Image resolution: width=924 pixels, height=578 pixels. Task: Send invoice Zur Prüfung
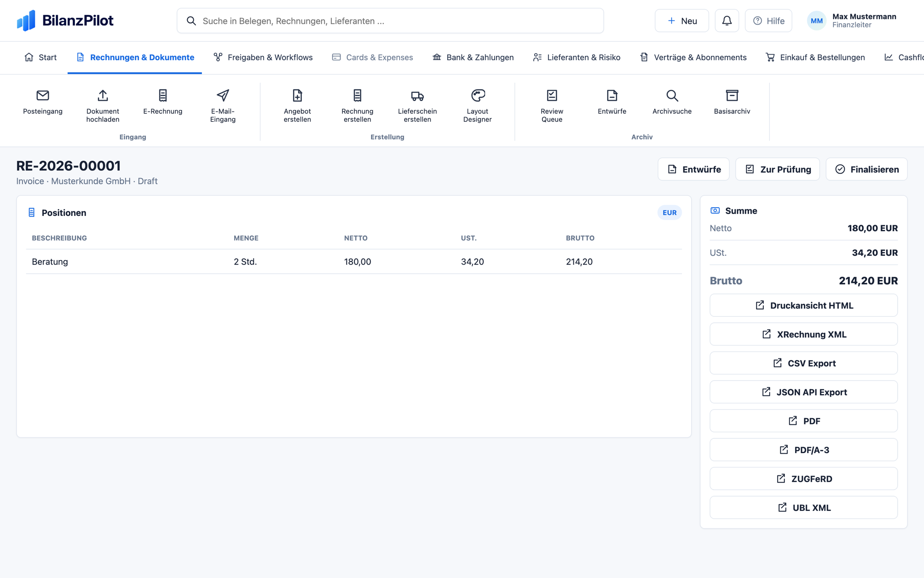click(778, 169)
